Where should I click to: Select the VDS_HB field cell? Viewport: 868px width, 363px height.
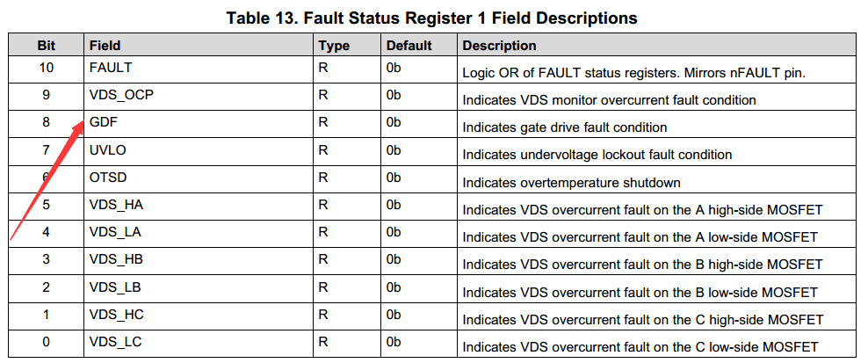199,260
